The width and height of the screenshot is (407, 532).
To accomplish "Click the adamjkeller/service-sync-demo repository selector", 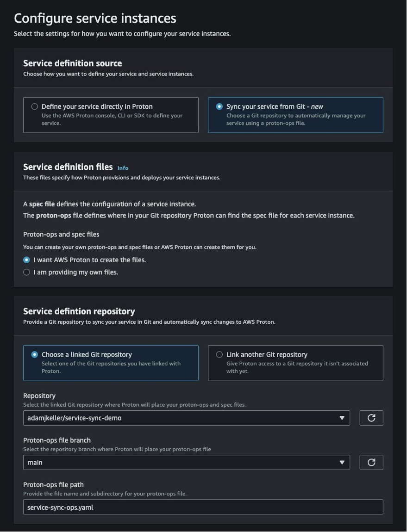I will 185,418.
